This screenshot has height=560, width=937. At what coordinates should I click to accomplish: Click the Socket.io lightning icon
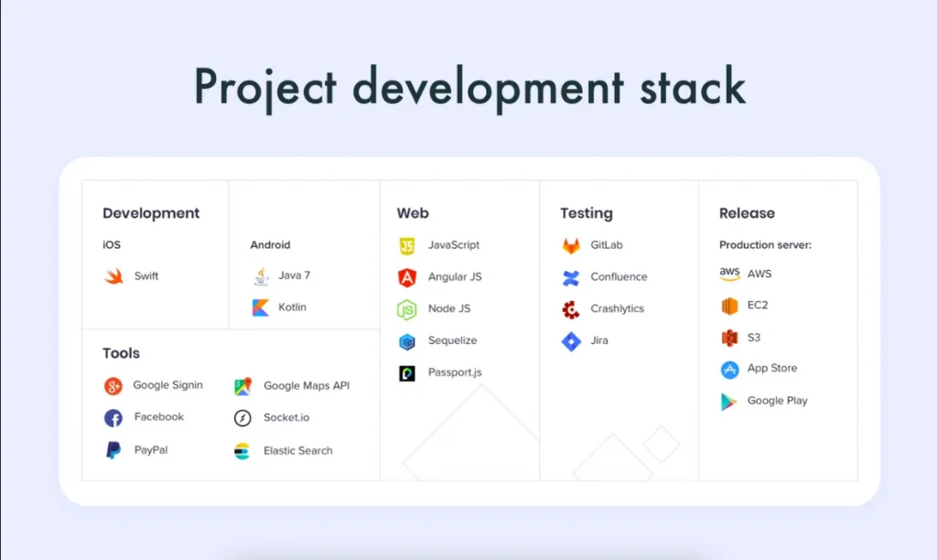[242, 418]
